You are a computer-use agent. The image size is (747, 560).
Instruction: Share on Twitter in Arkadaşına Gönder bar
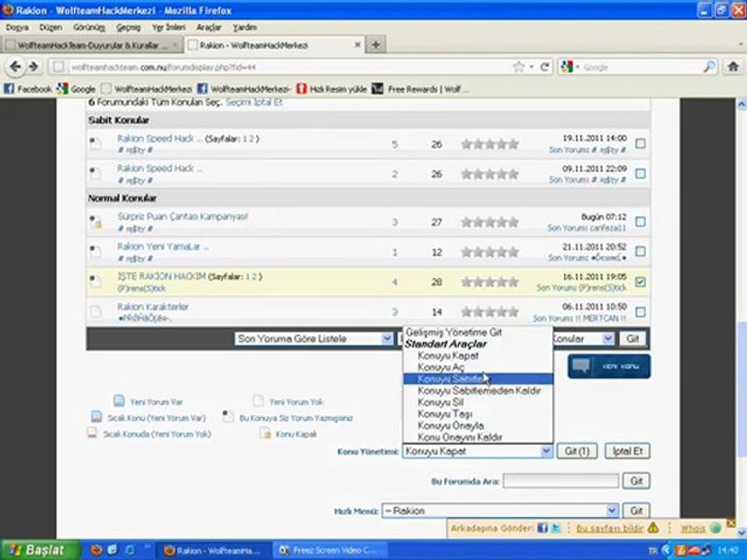tap(556, 527)
